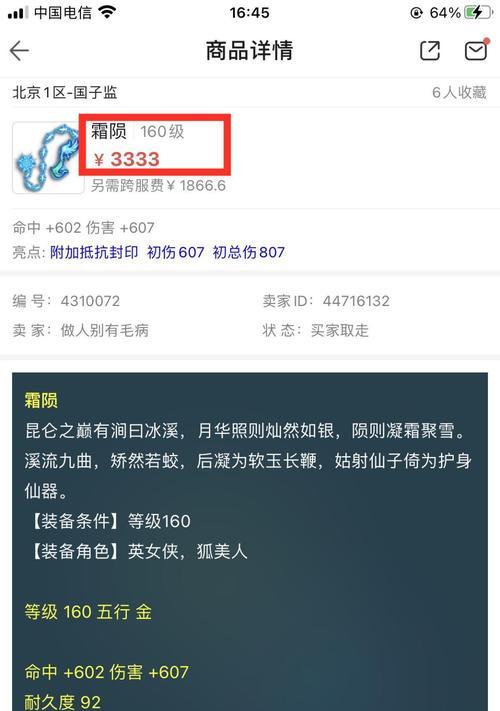Open the share icon in header

(x=430, y=50)
